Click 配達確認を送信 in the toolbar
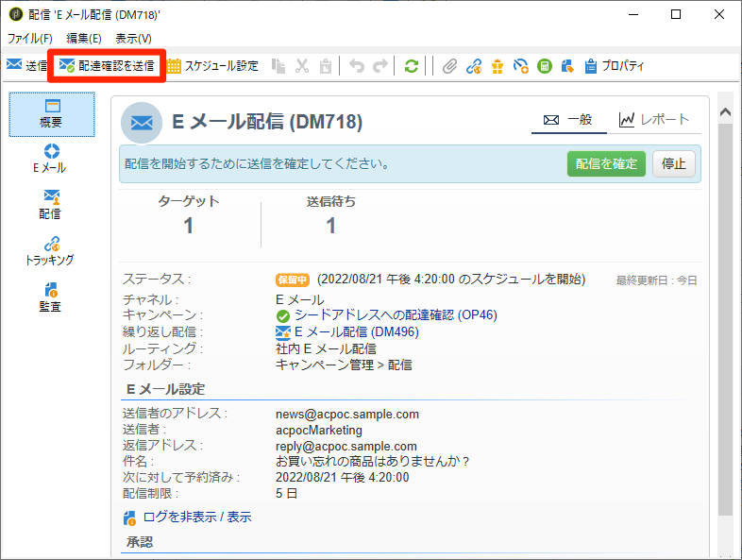This screenshot has width=742, height=560. click(x=107, y=66)
